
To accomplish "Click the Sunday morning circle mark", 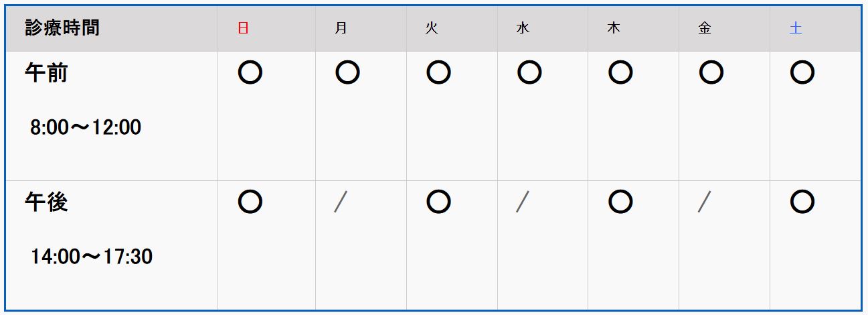I will coord(250,72).
